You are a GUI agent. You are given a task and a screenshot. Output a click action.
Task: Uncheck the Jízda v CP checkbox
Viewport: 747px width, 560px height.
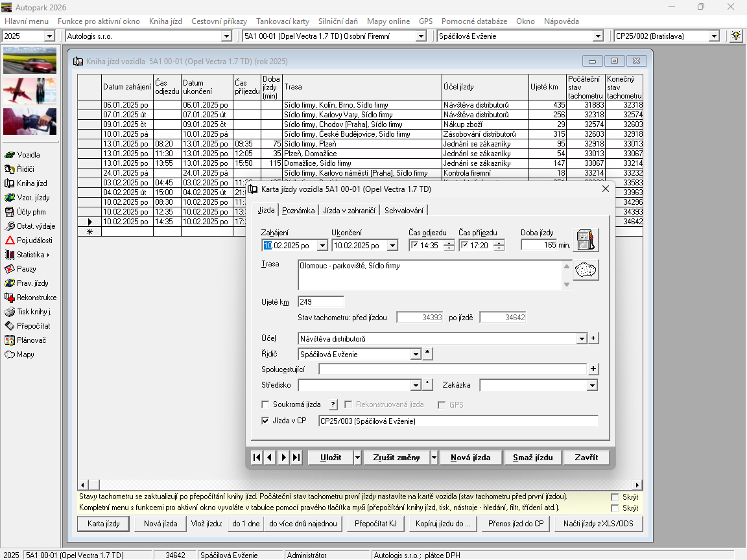click(x=265, y=421)
